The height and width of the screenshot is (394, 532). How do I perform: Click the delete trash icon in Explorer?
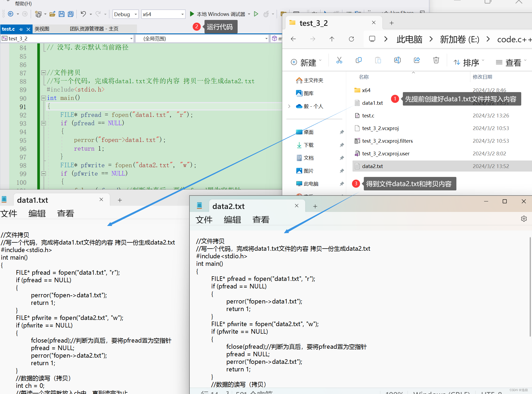pos(436,60)
